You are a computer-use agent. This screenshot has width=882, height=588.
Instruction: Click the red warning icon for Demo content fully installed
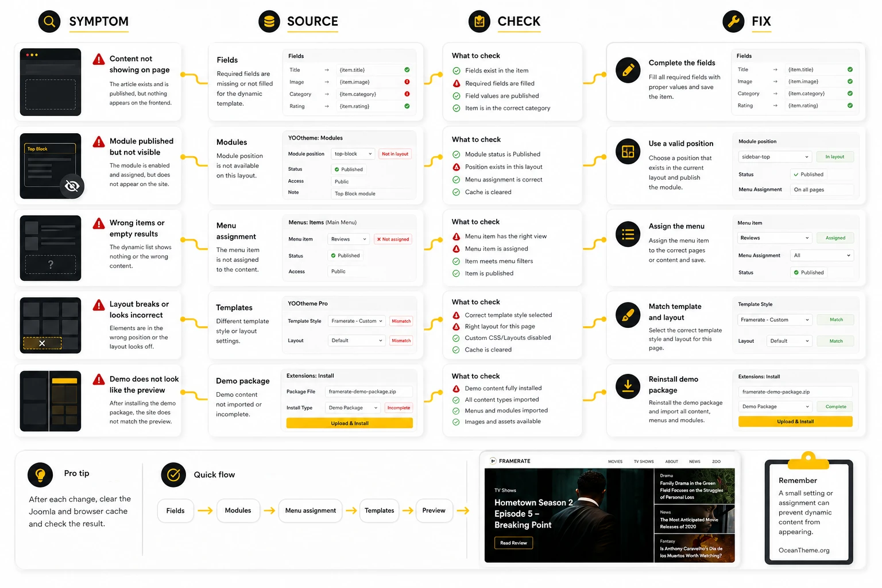(457, 389)
